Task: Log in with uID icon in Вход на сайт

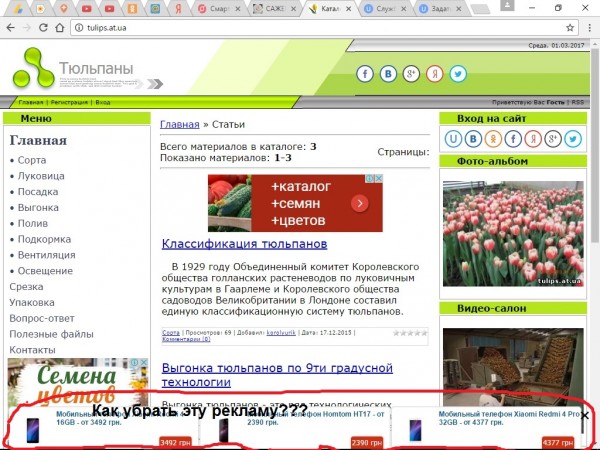Action: [x=453, y=139]
